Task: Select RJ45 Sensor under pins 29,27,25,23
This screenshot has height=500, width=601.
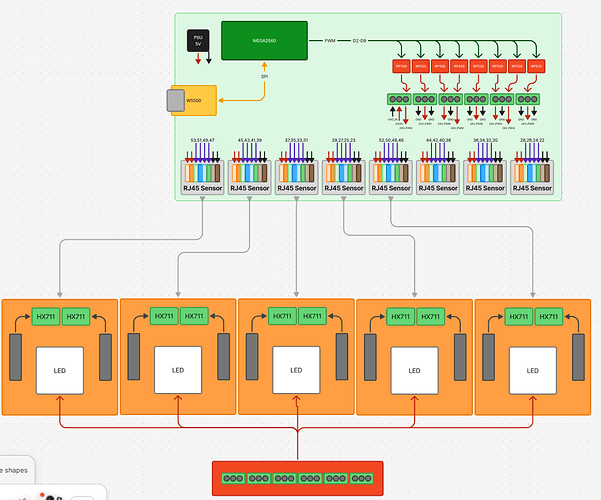Action: pos(344,178)
